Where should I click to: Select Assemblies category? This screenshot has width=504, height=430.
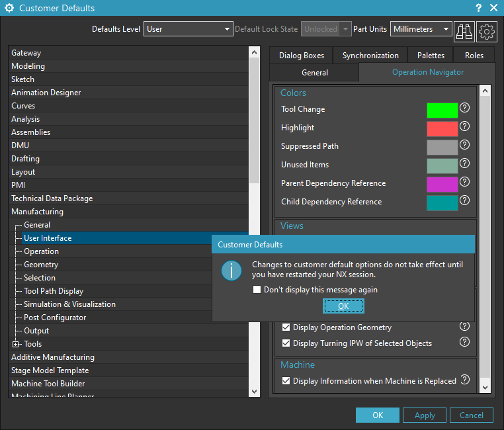(128, 132)
